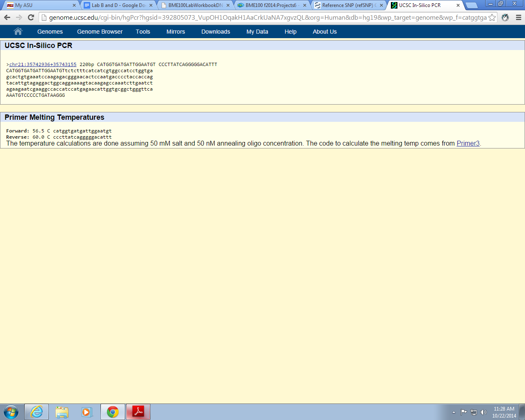Switch to the Lab B and D tab
This screenshot has width=525, height=420.
[x=118, y=5]
